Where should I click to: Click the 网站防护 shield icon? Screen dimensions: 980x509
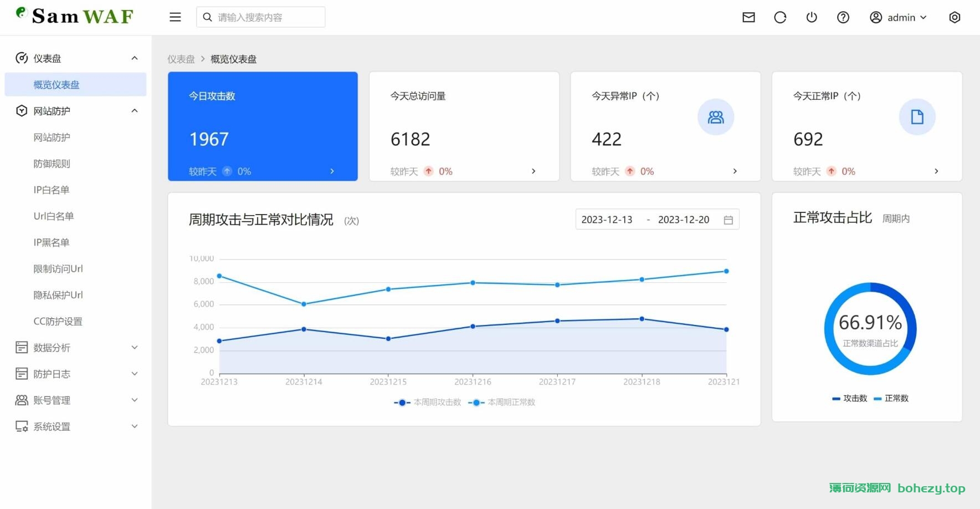(x=22, y=111)
